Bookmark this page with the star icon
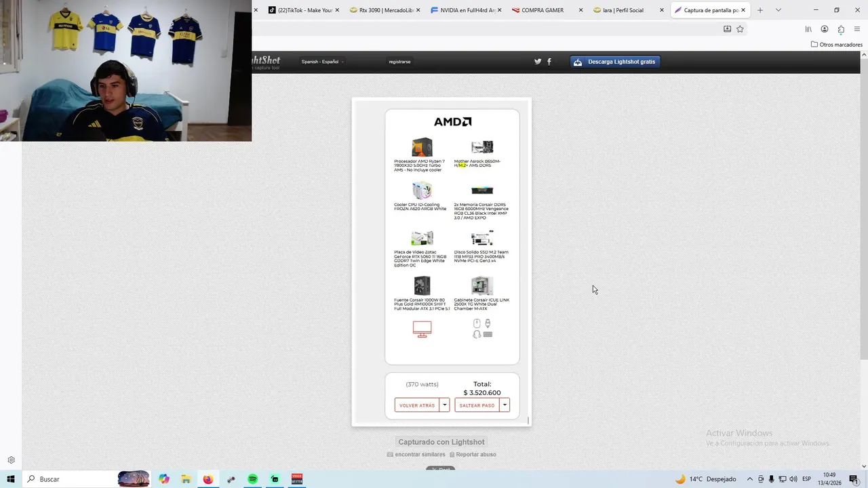 740,29
